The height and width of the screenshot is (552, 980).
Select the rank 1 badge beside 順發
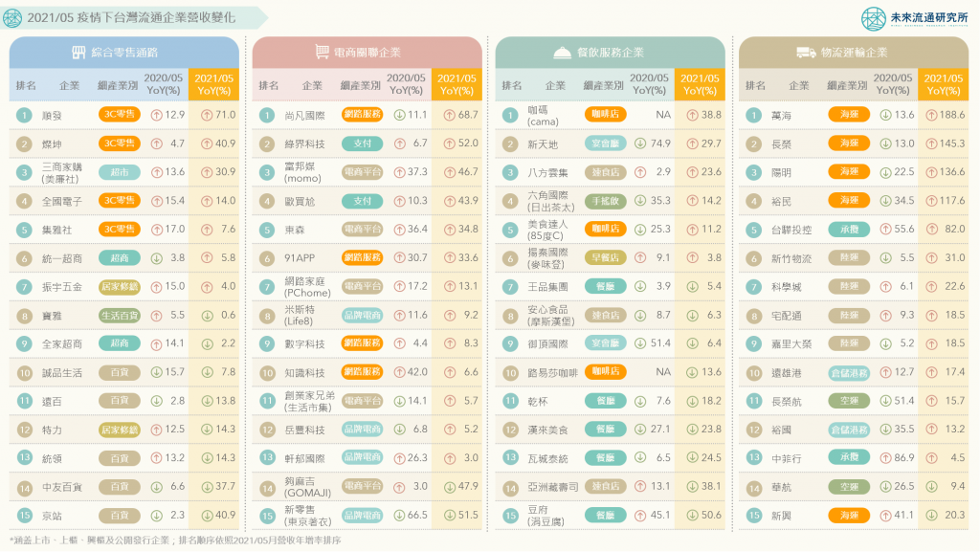pyautogui.click(x=24, y=116)
